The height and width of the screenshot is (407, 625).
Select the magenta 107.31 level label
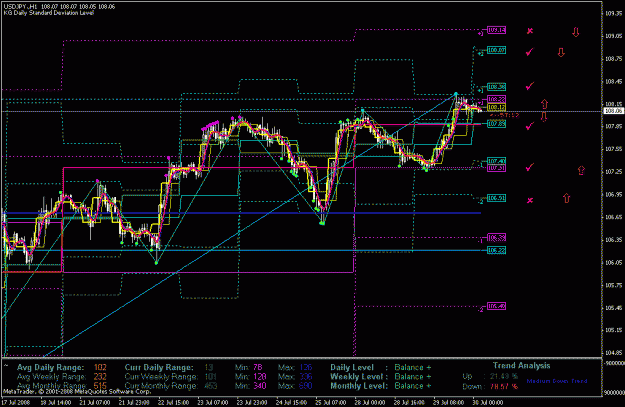[x=497, y=168]
